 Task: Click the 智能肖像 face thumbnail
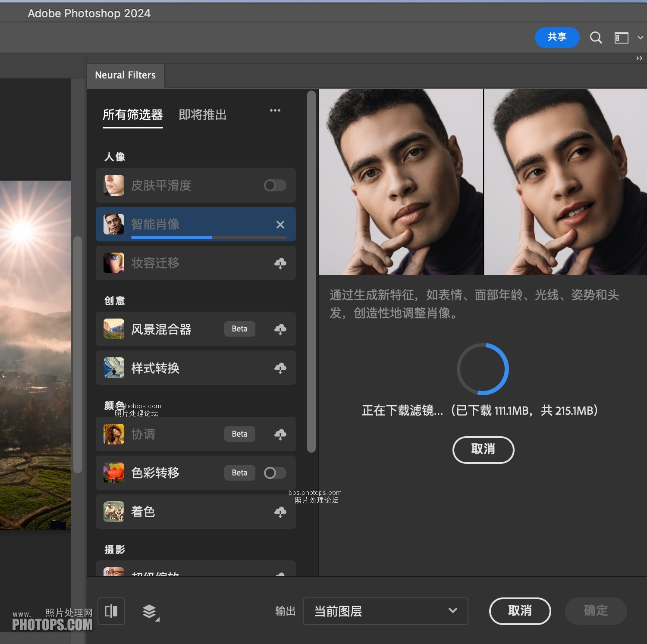(x=114, y=224)
